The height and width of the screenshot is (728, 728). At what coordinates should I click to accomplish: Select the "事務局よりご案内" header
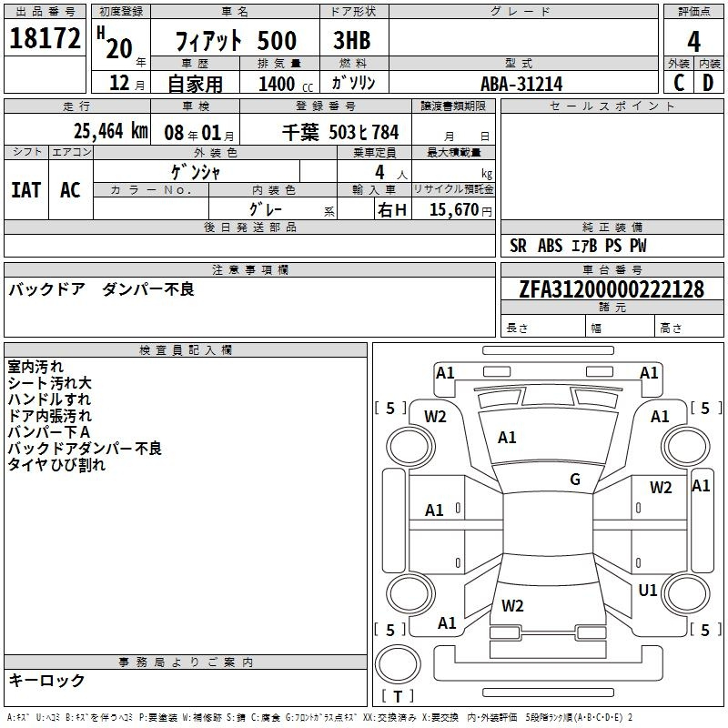[x=186, y=662]
